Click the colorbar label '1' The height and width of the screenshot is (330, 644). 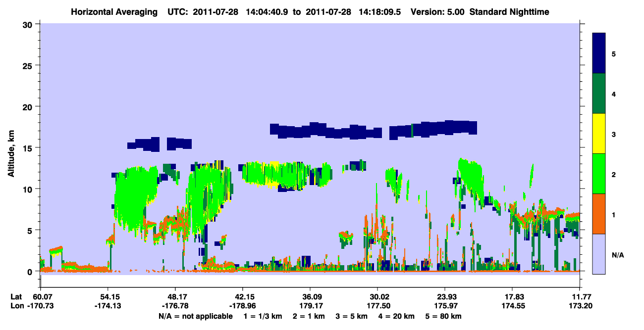(x=614, y=214)
